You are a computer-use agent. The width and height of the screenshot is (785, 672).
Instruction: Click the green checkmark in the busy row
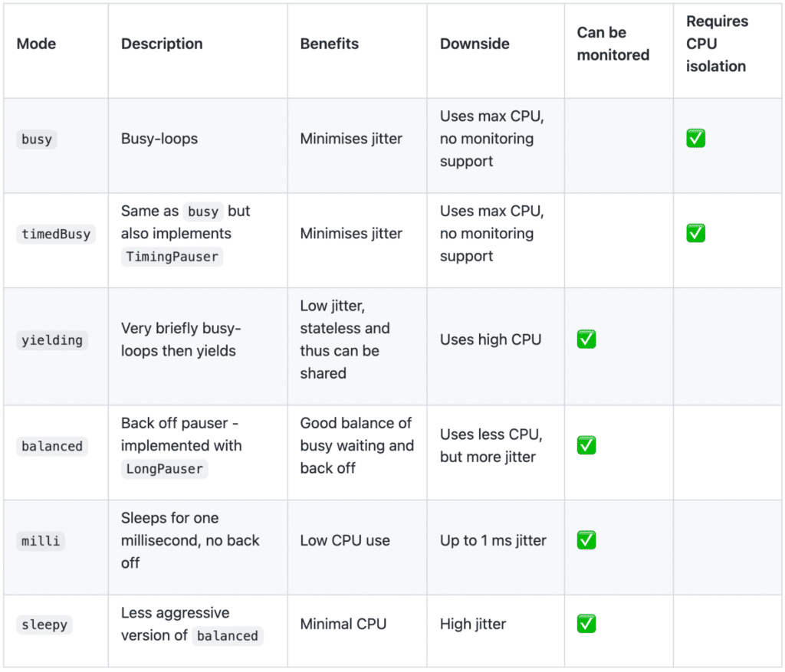click(695, 139)
